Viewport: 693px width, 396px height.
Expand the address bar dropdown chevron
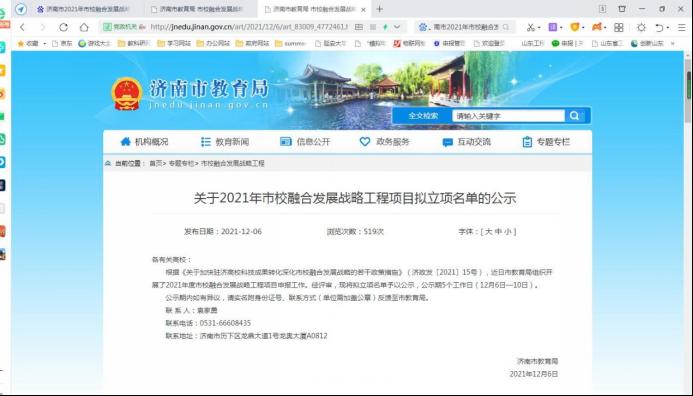click(x=397, y=27)
